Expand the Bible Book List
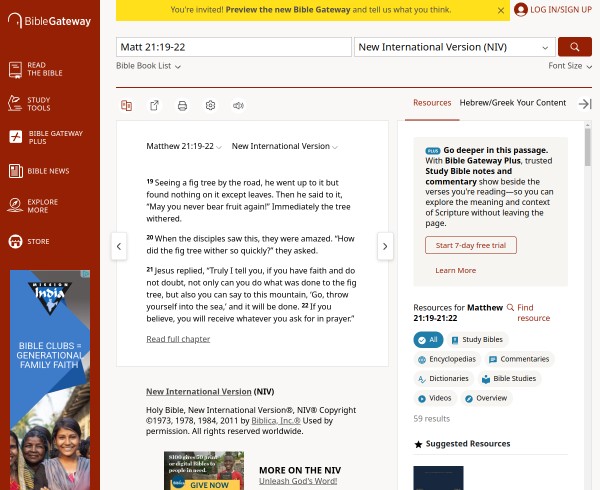The height and width of the screenshot is (490, 600). pos(148,66)
